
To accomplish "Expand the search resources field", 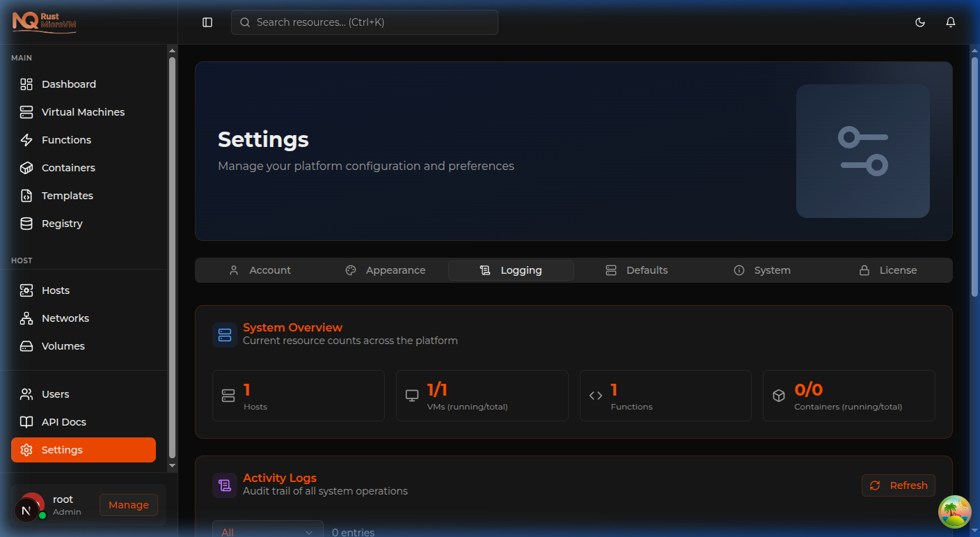I will 364,22.
